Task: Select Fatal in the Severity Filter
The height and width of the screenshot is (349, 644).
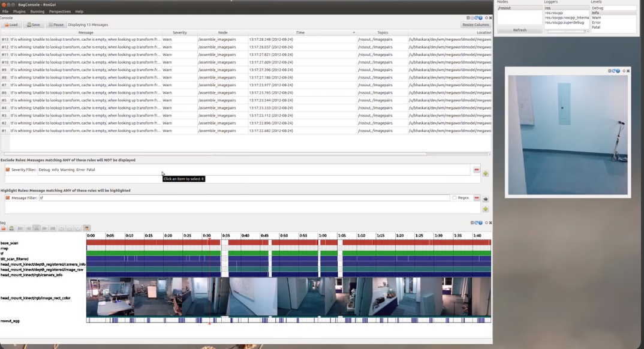Action: [91, 170]
